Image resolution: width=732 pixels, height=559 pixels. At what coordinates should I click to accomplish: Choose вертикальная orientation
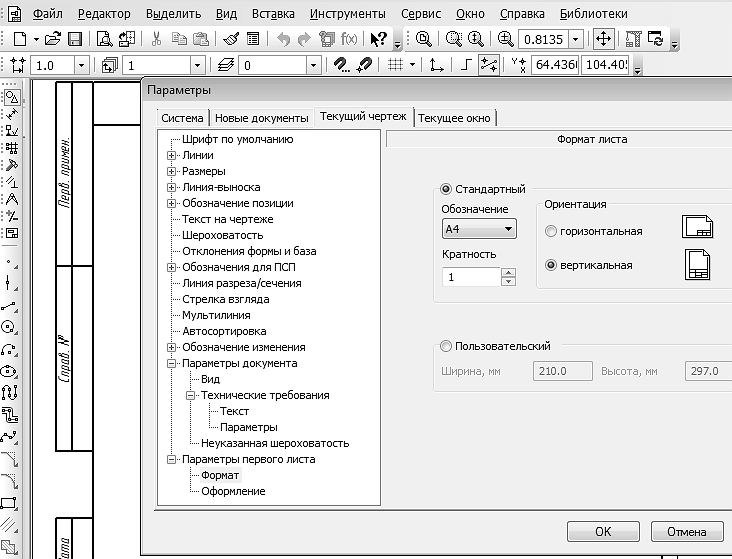551,265
